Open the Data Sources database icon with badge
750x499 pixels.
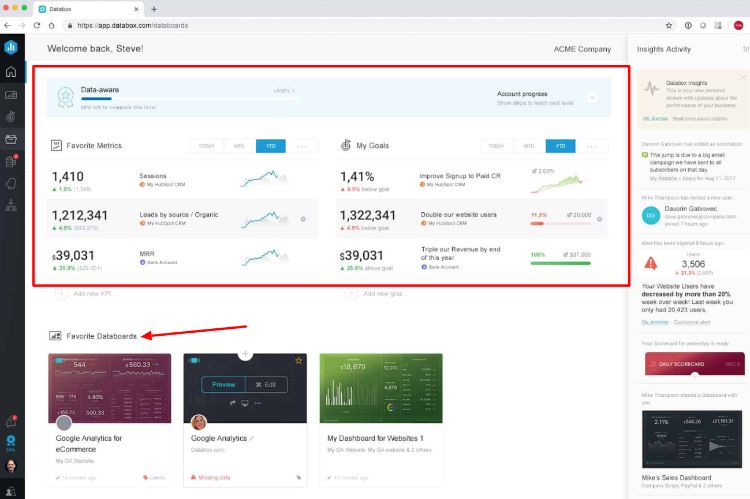tap(11, 161)
